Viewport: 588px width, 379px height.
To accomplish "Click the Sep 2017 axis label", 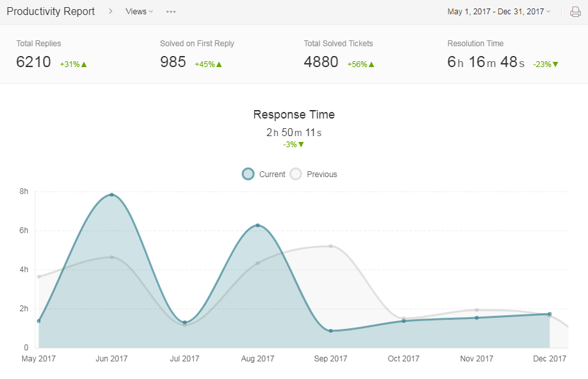I will (331, 359).
